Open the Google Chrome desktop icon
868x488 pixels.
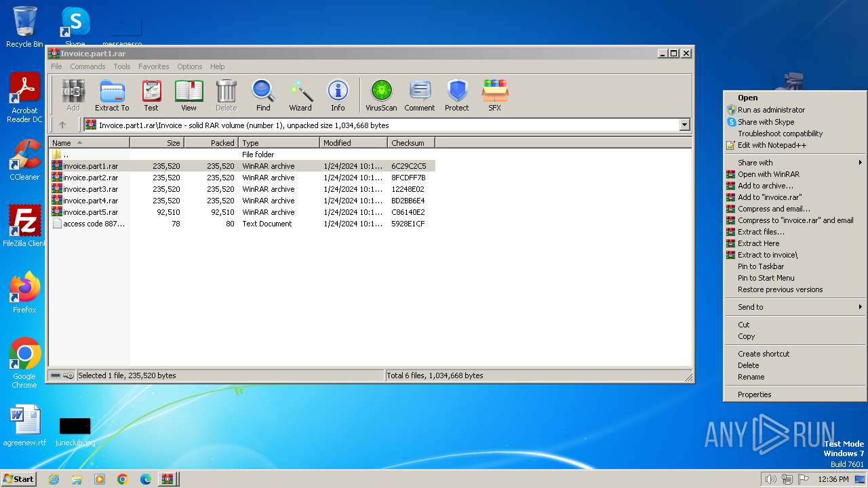pyautogui.click(x=24, y=363)
